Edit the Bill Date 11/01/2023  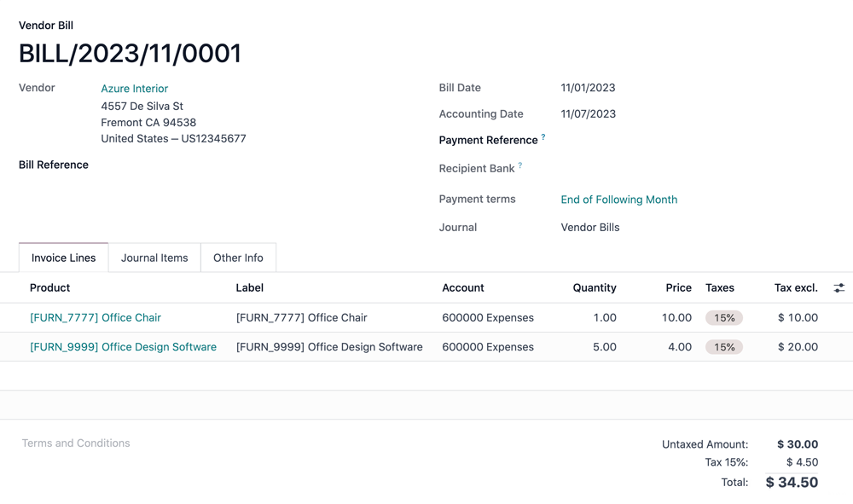coord(589,87)
